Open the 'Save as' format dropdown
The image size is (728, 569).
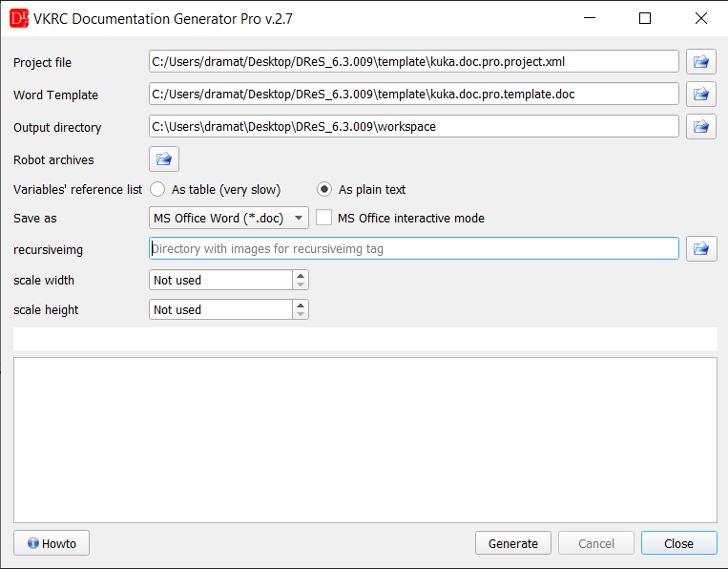coord(228,218)
